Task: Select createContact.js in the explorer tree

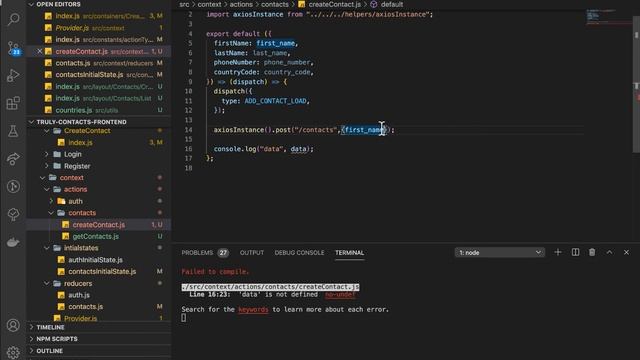Action: pyautogui.click(x=99, y=224)
